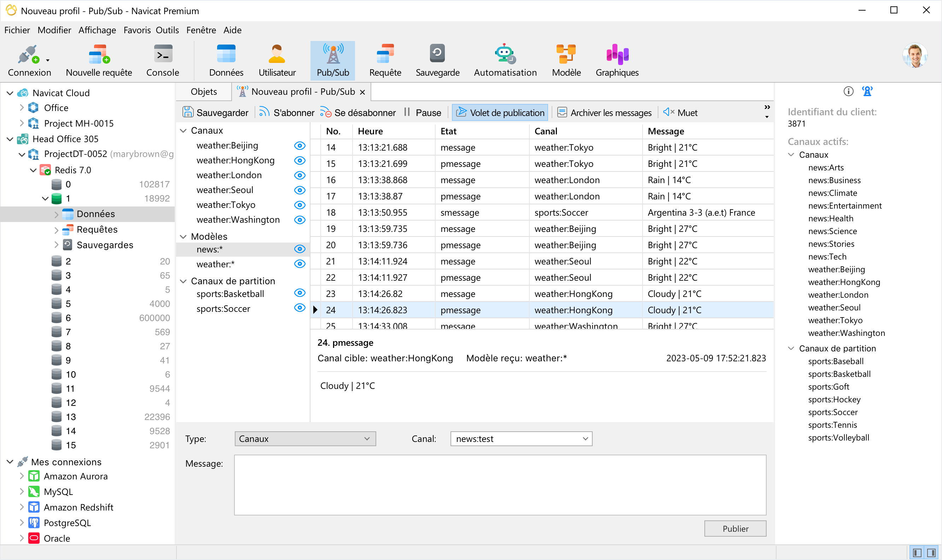Click inside the Message text area
Viewport: 942px width, 560px height.
tap(500, 485)
